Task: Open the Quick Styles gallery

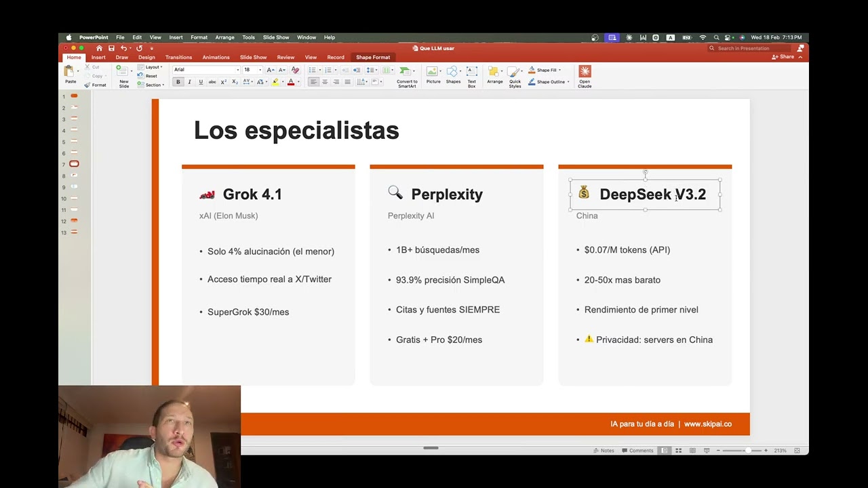Action: point(515,77)
